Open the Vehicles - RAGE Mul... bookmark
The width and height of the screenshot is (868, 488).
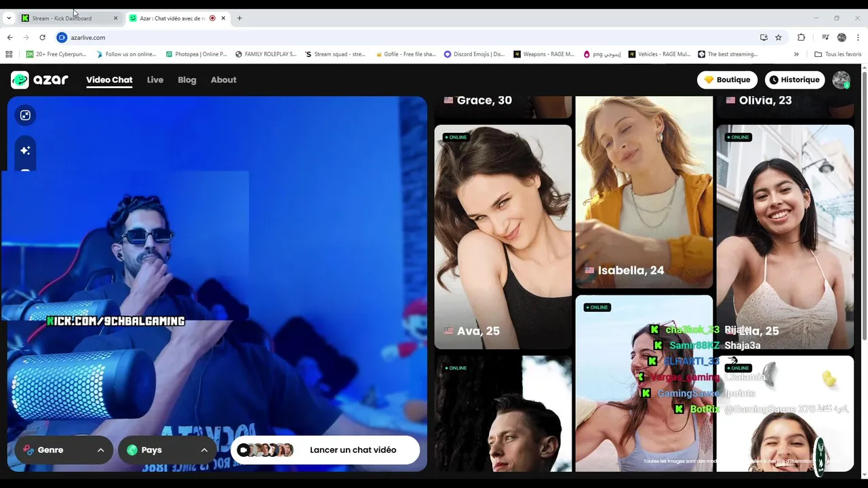(x=660, y=54)
